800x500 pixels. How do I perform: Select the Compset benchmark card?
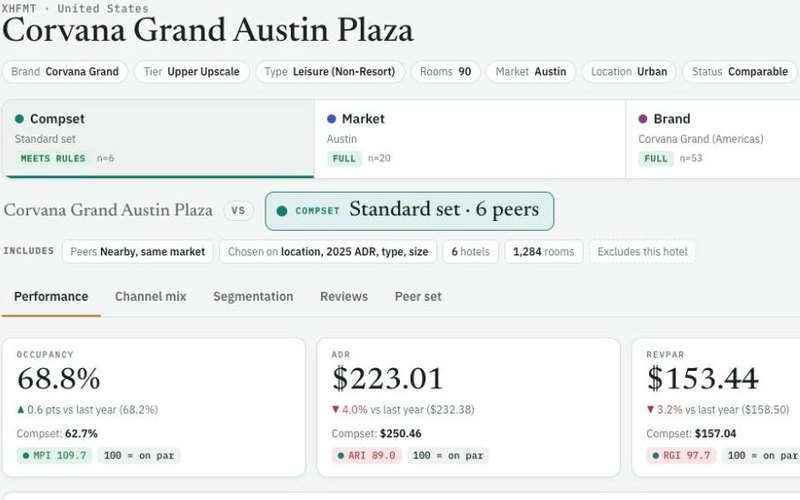click(x=158, y=139)
